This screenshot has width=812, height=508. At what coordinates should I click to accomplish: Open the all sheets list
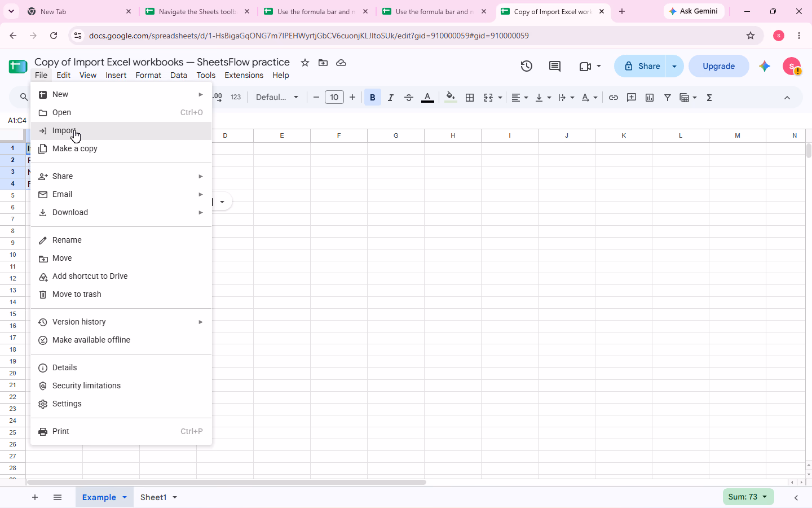pos(58,497)
